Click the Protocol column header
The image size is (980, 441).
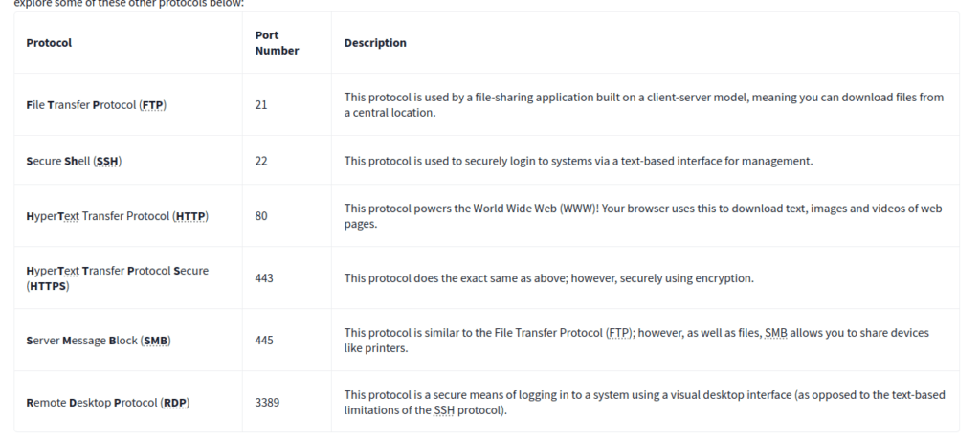[x=49, y=43]
